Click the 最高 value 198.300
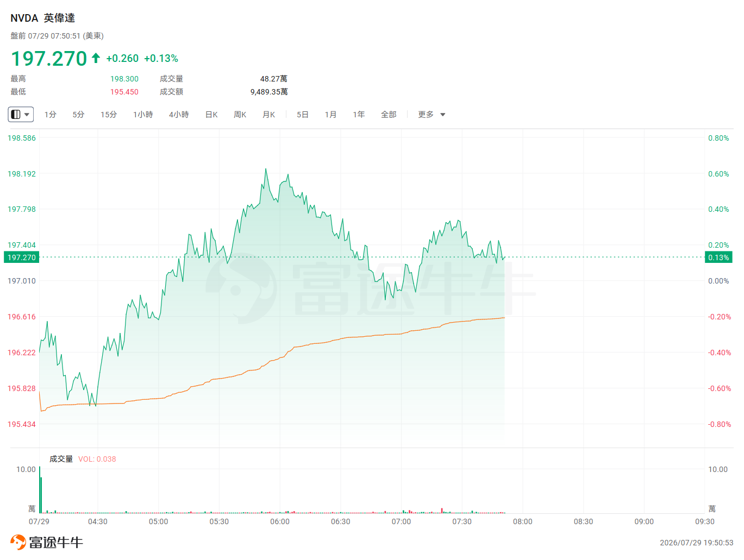 pyautogui.click(x=124, y=79)
